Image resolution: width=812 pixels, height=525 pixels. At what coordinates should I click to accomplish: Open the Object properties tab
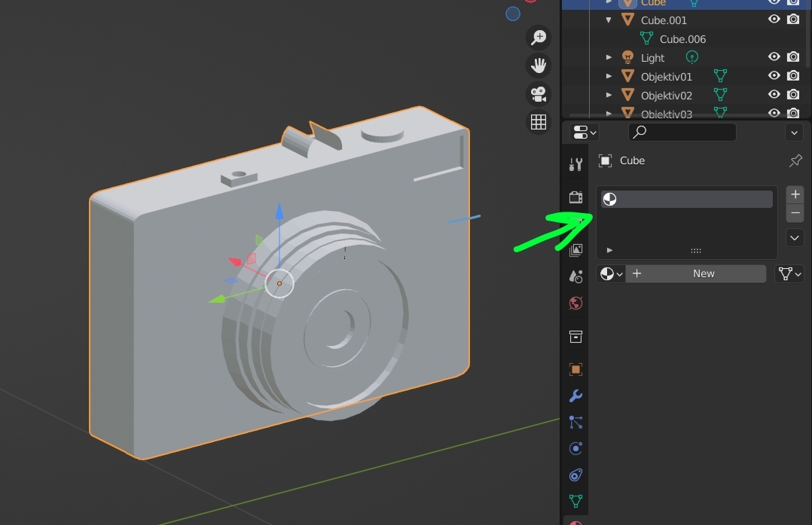pyautogui.click(x=575, y=369)
